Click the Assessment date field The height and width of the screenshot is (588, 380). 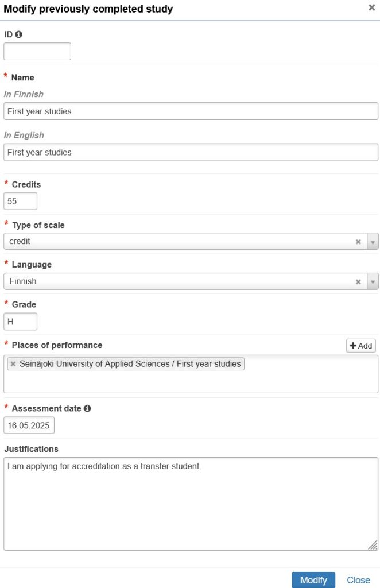[x=29, y=426]
